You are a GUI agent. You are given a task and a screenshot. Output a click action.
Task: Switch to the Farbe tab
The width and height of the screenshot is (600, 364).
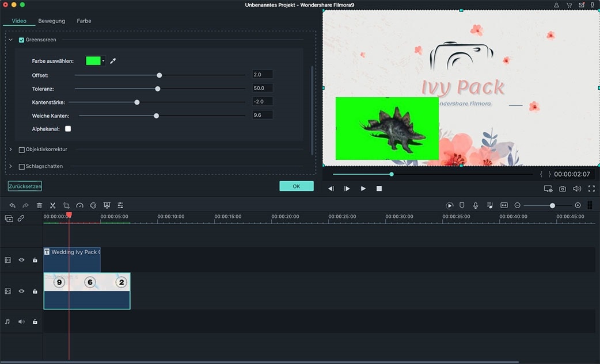pyautogui.click(x=84, y=21)
